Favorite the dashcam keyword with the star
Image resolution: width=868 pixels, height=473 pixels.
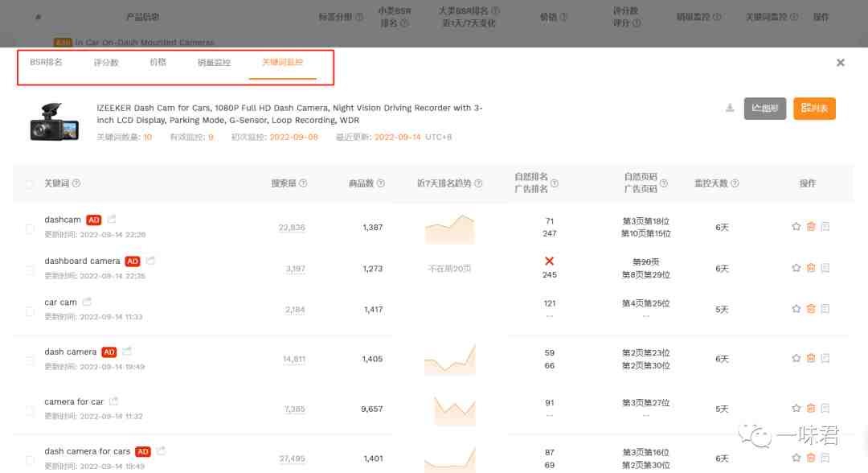tap(796, 227)
